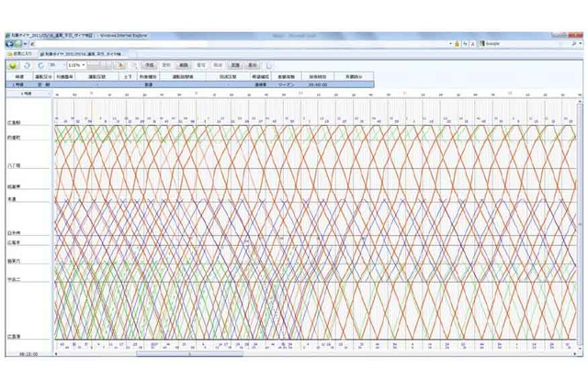The width and height of the screenshot is (588, 391).
Task: Click the green round button in the diagram toolbar
Action: point(13,65)
